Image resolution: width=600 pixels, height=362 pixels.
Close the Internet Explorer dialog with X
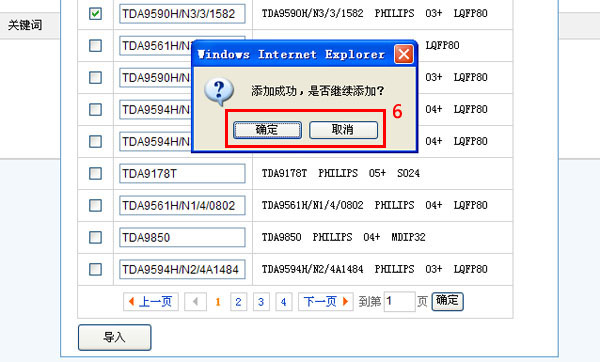click(404, 54)
